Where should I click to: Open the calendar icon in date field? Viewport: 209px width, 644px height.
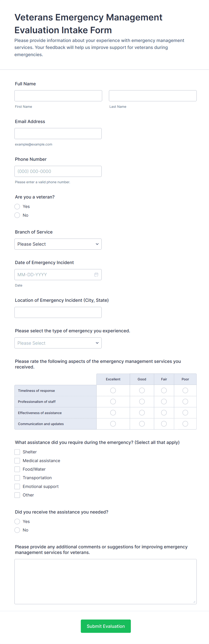pos(96,274)
